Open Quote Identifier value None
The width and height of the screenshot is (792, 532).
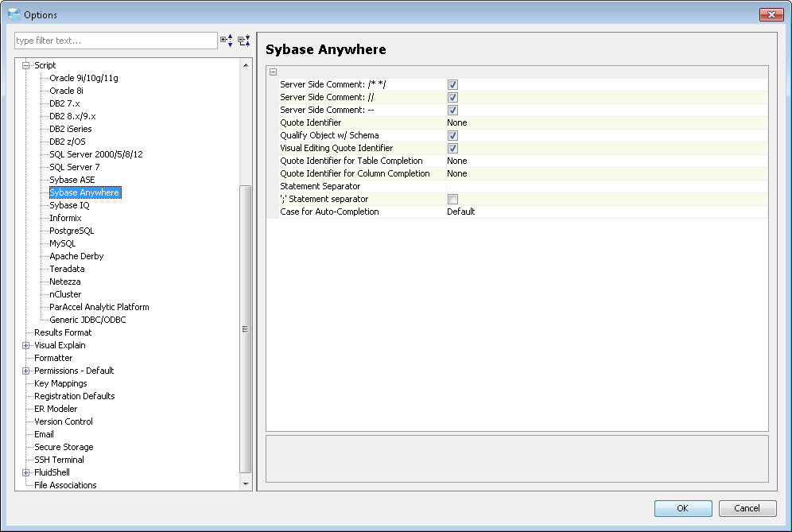pos(608,122)
